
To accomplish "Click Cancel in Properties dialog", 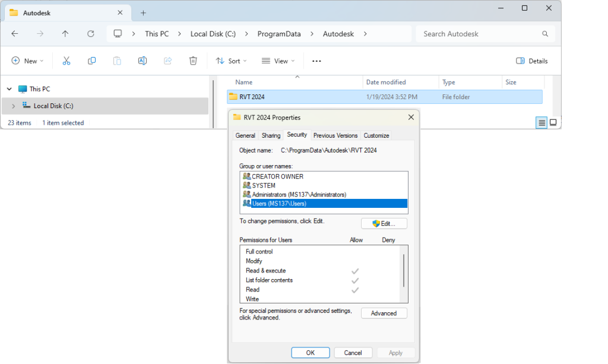I will [x=353, y=353].
